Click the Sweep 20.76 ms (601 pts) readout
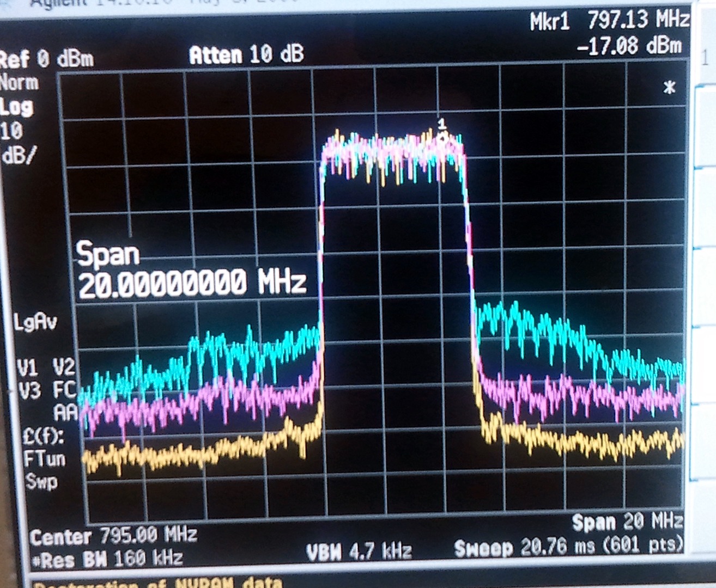The width and height of the screenshot is (716, 588). (x=569, y=547)
